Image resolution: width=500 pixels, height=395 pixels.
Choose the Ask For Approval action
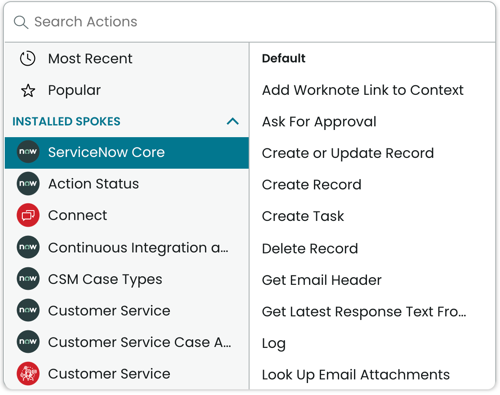click(x=319, y=122)
